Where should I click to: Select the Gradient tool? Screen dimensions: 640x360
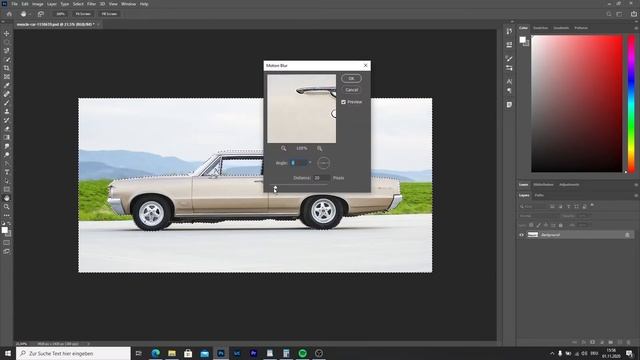click(x=7, y=138)
